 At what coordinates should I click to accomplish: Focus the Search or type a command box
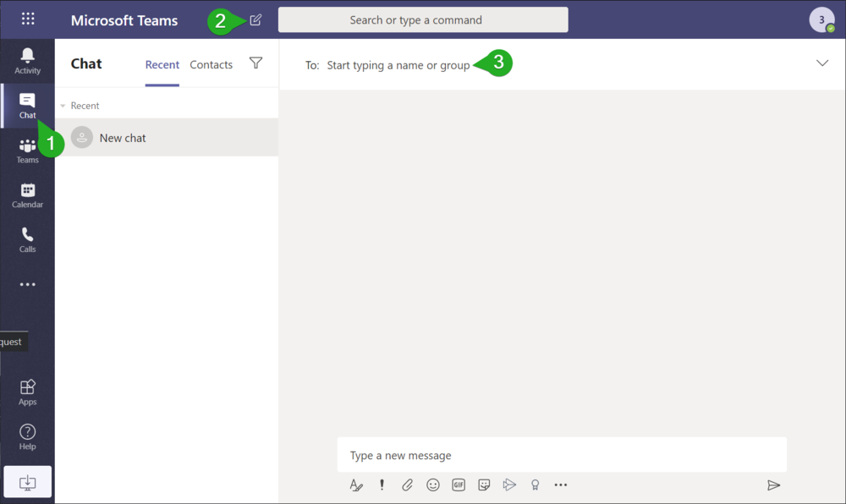(x=423, y=20)
